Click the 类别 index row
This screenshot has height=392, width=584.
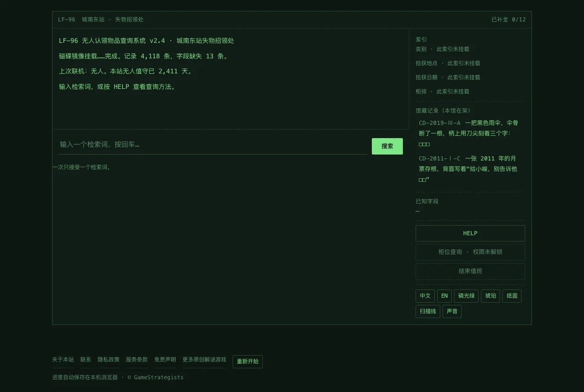pos(443,49)
